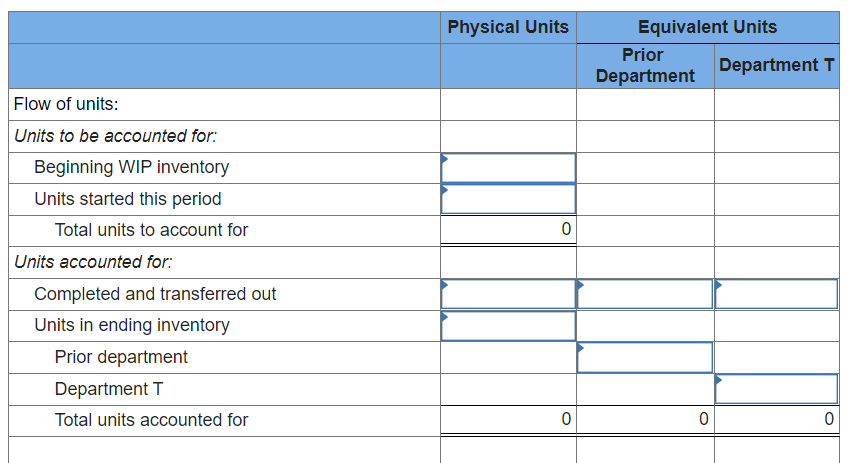Click Beginning WIP inventory physical units input
Screen dimensions: 850x463
click(x=508, y=168)
